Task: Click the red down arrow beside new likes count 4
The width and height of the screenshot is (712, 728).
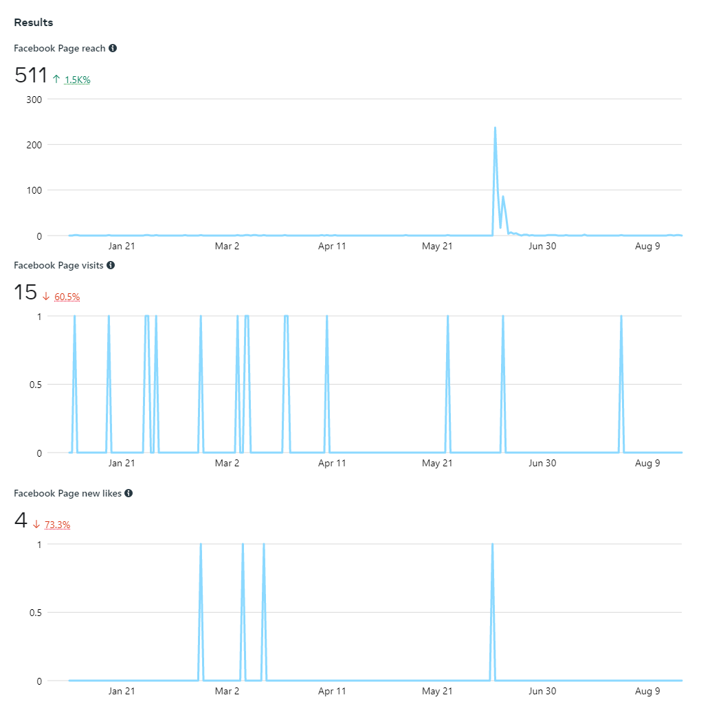Action: click(x=36, y=524)
